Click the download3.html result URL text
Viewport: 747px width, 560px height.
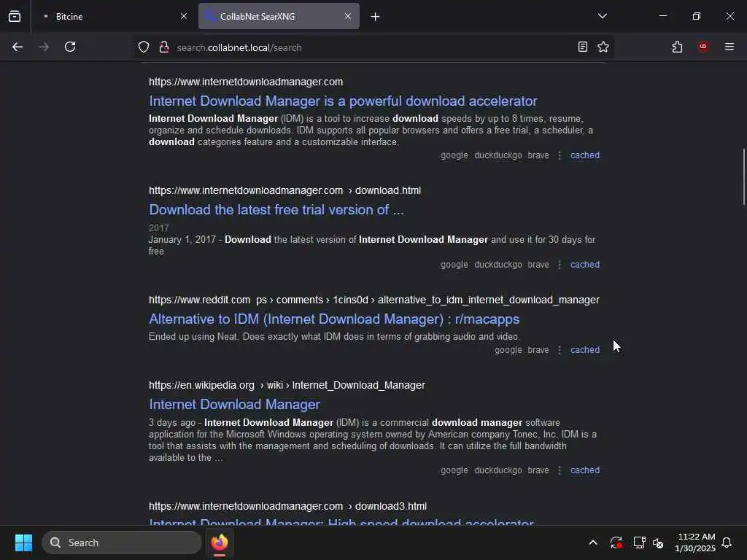[x=287, y=506]
